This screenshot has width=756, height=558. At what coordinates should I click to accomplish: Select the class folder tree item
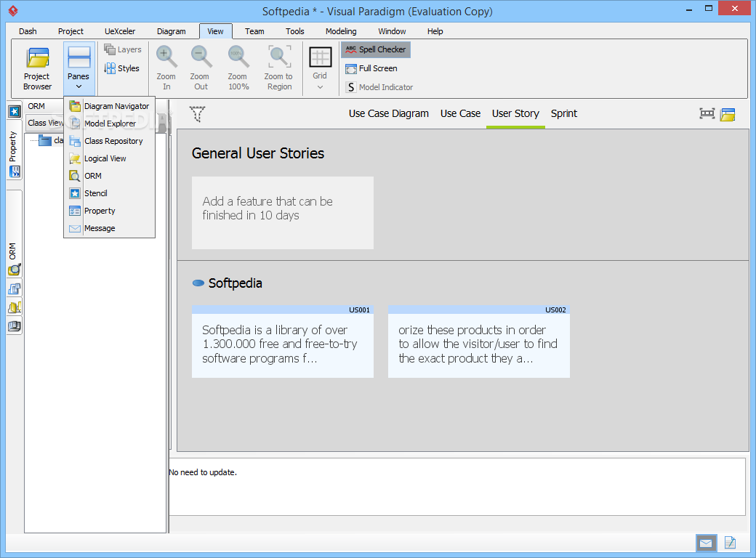point(51,140)
